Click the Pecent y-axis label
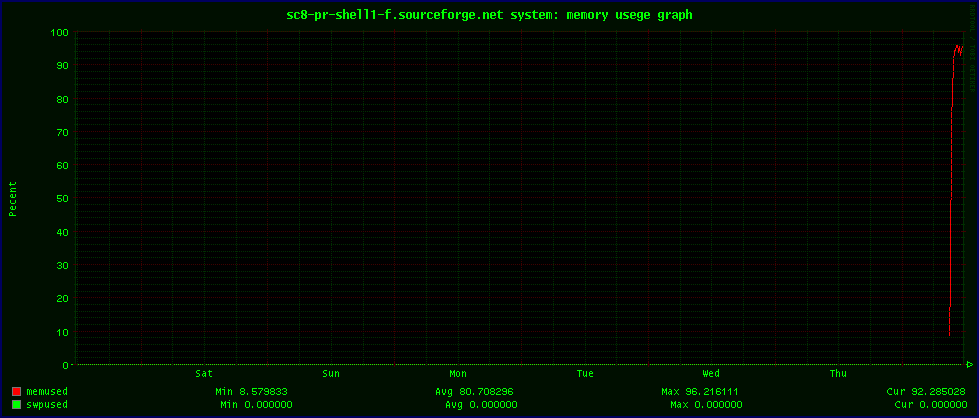Image resolution: width=979 pixels, height=418 pixels. coord(12,199)
